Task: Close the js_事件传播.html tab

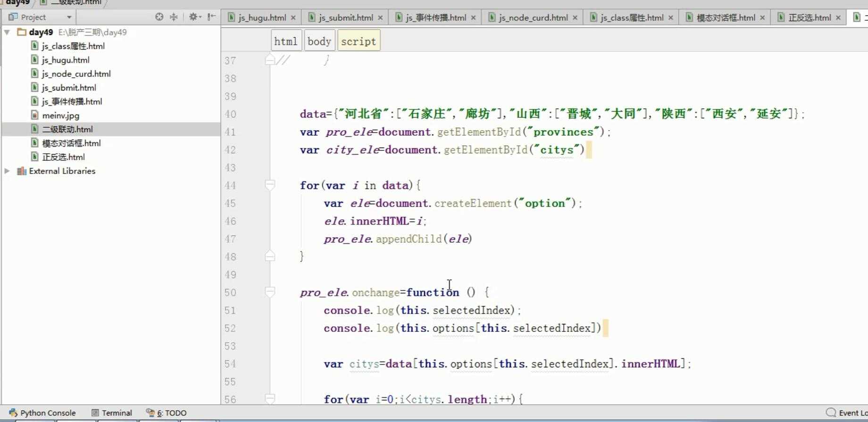Action: coord(473,17)
